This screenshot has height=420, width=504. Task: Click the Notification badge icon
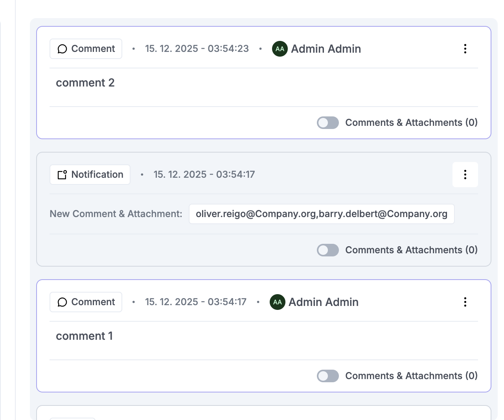(62, 175)
